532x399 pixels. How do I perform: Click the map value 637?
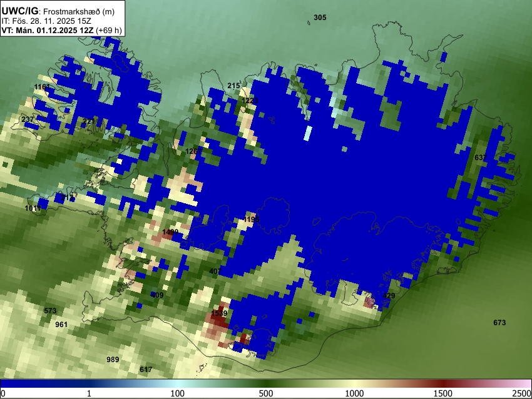click(x=481, y=158)
